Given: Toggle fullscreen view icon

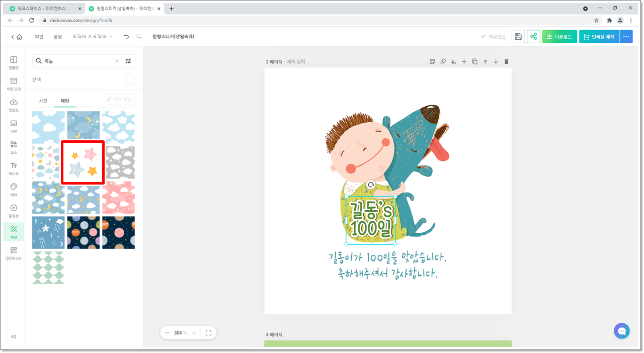Looking at the screenshot, I should (x=208, y=333).
